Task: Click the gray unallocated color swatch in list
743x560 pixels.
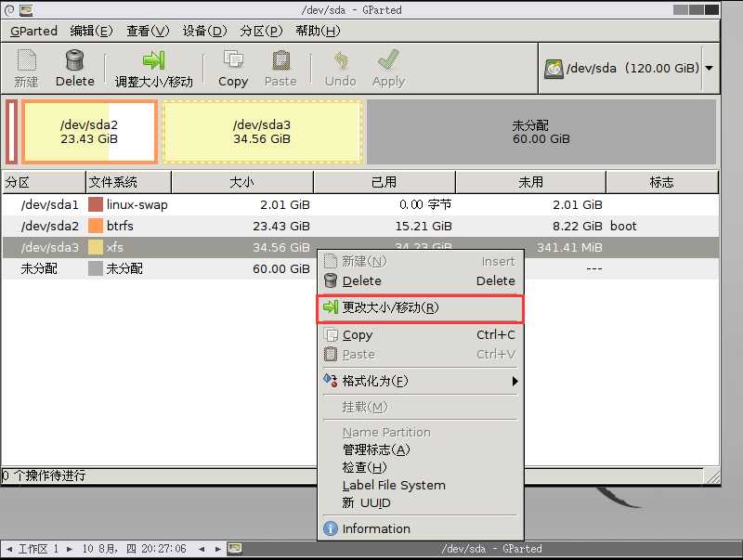Action: tap(96, 268)
